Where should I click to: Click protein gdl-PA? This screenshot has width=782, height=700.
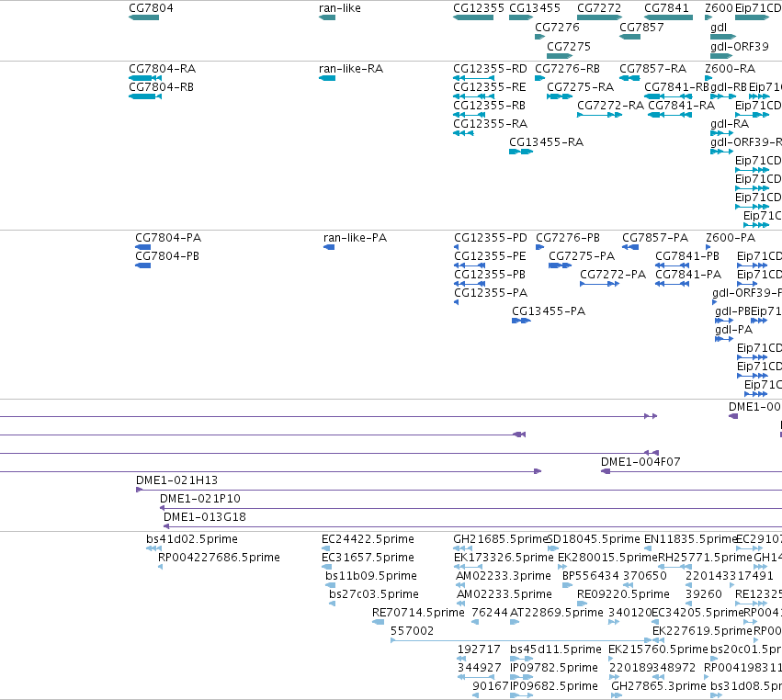click(x=733, y=330)
